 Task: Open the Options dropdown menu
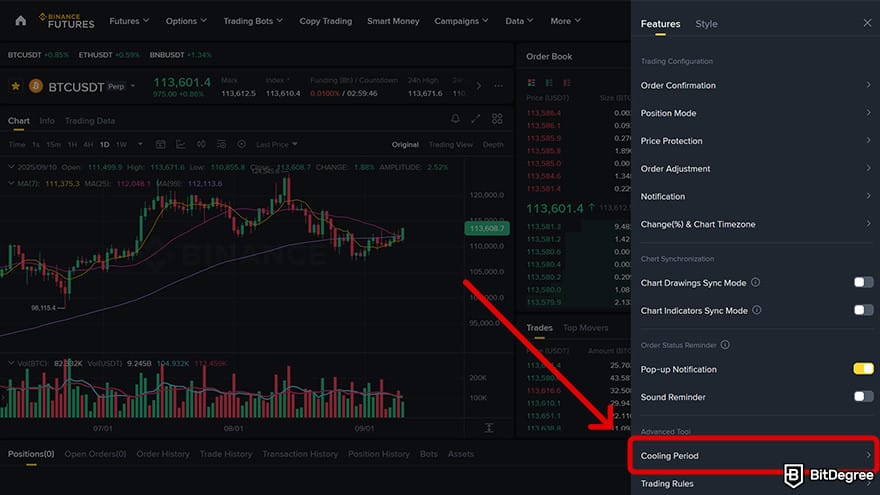[186, 21]
